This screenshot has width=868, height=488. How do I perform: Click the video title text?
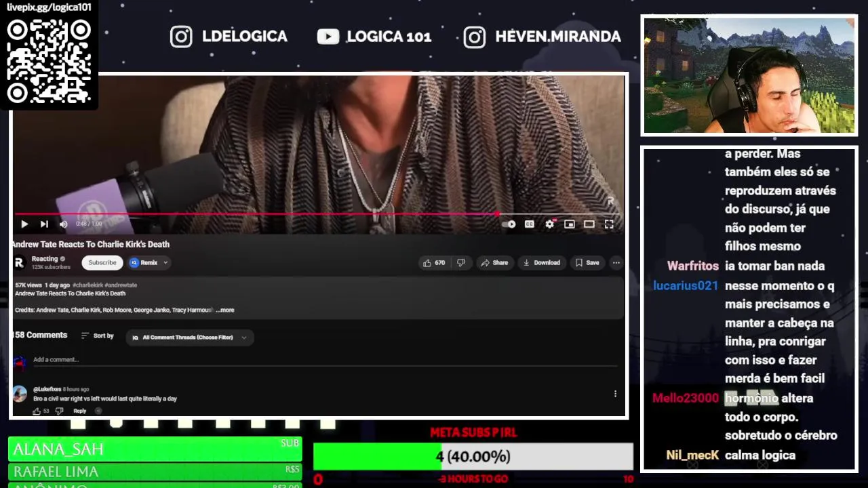click(x=91, y=245)
